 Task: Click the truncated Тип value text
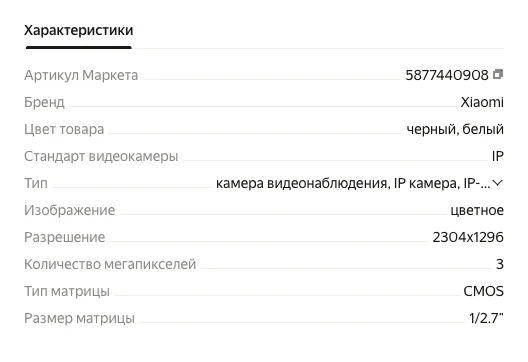point(353,183)
